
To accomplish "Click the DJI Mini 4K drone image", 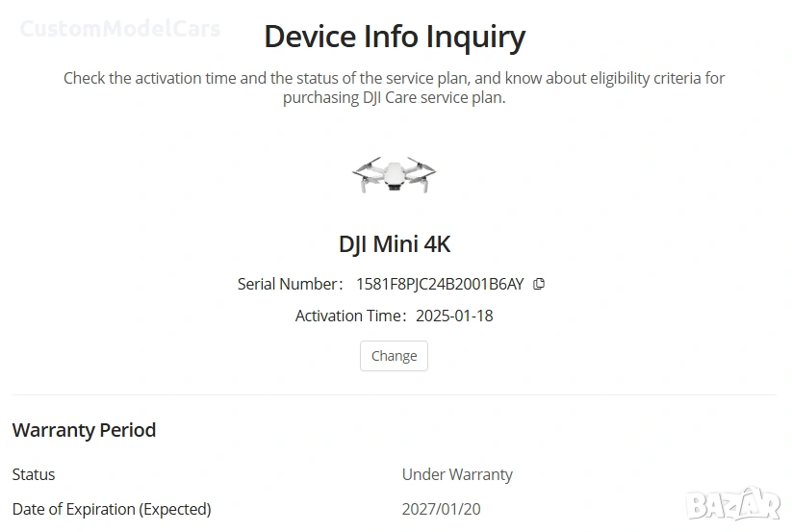I will pyautogui.click(x=394, y=175).
